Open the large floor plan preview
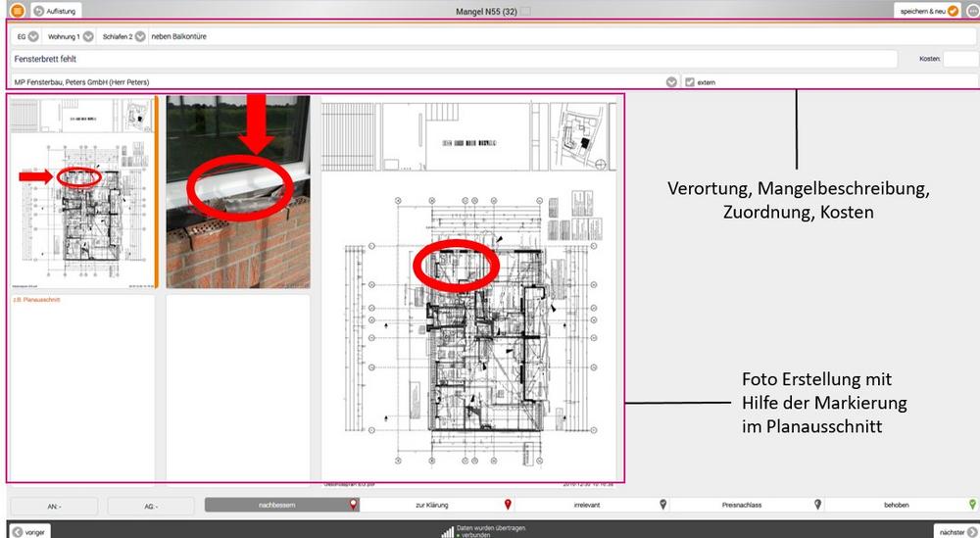 pyautogui.click(x=468, y=290)
